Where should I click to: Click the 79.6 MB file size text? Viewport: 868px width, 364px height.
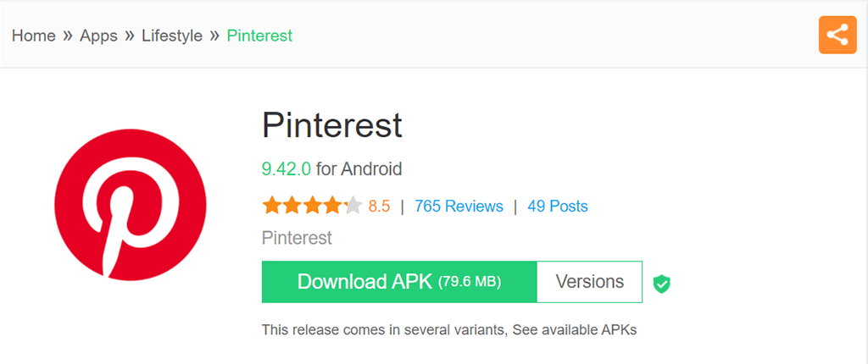[470, 282]
